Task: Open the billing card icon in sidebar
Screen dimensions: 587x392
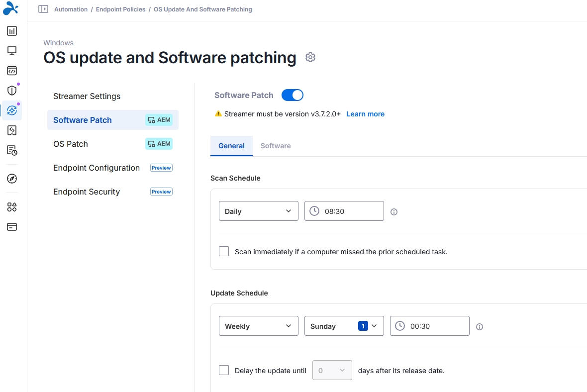Action: tap(12, 227)
